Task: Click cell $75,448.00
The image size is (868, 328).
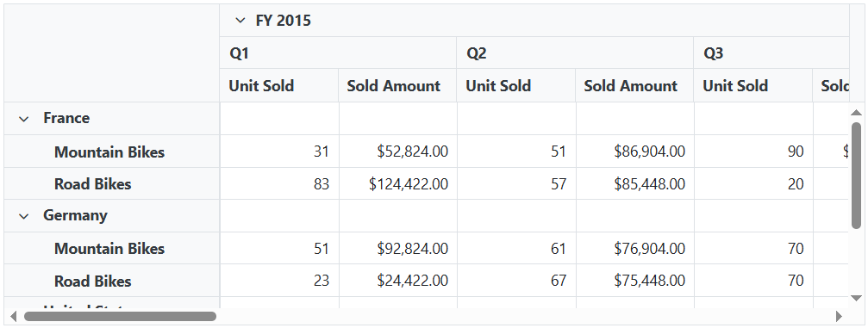Action: [x=634, y=281]
